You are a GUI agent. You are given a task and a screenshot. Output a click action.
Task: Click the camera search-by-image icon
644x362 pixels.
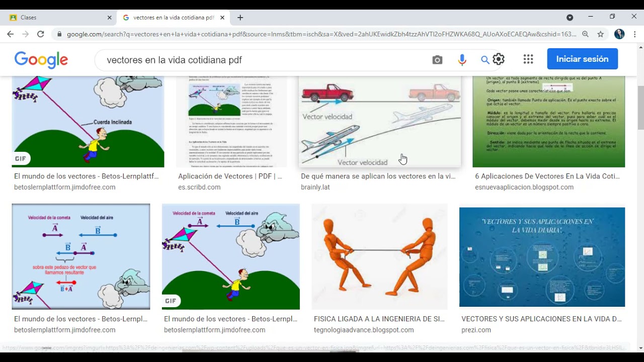437,60
